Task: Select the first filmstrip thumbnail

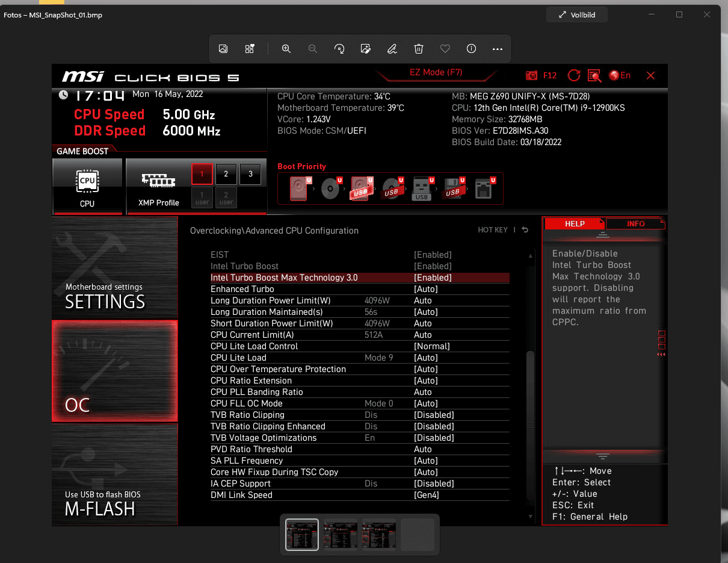Action: 302,535
